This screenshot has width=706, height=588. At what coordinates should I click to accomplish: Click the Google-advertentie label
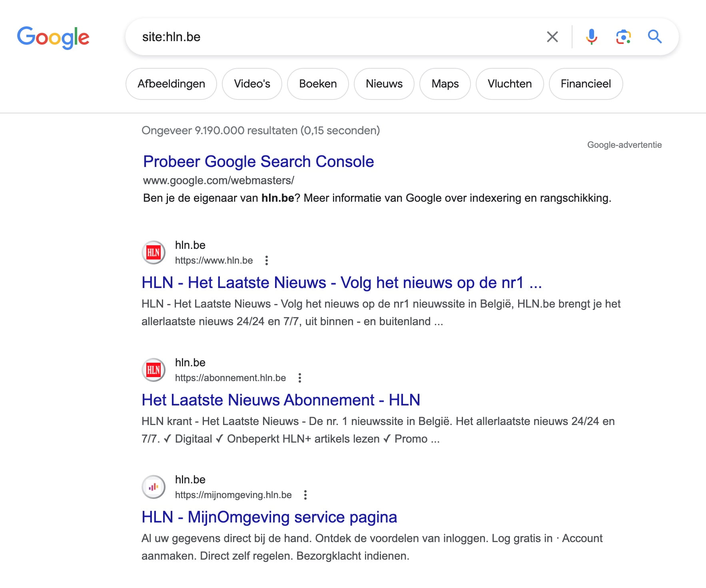(624, 145)
